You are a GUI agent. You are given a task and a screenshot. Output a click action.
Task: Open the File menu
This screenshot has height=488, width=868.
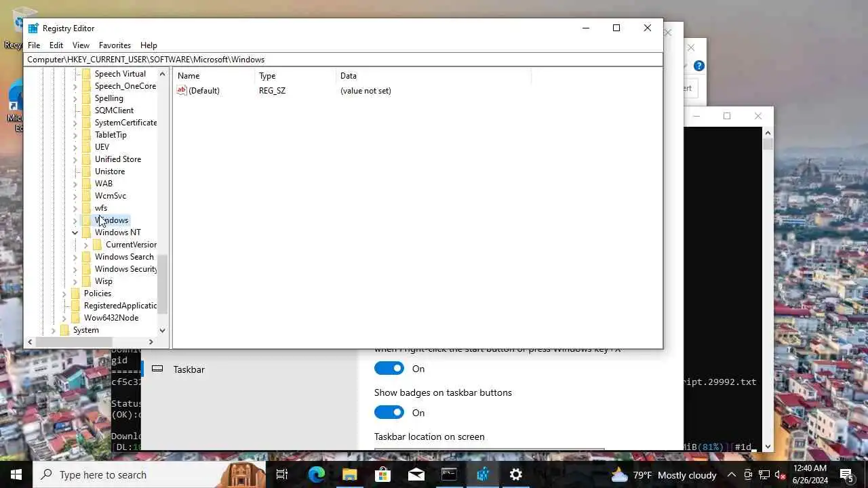pyautogui.click(x=34, y=45)
